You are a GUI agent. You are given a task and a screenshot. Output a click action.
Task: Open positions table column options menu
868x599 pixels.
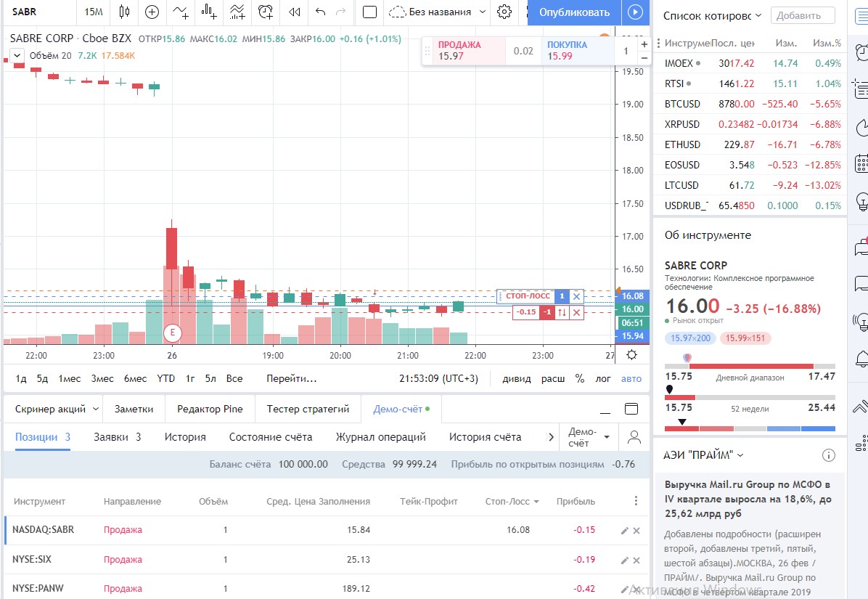(636, 500)
